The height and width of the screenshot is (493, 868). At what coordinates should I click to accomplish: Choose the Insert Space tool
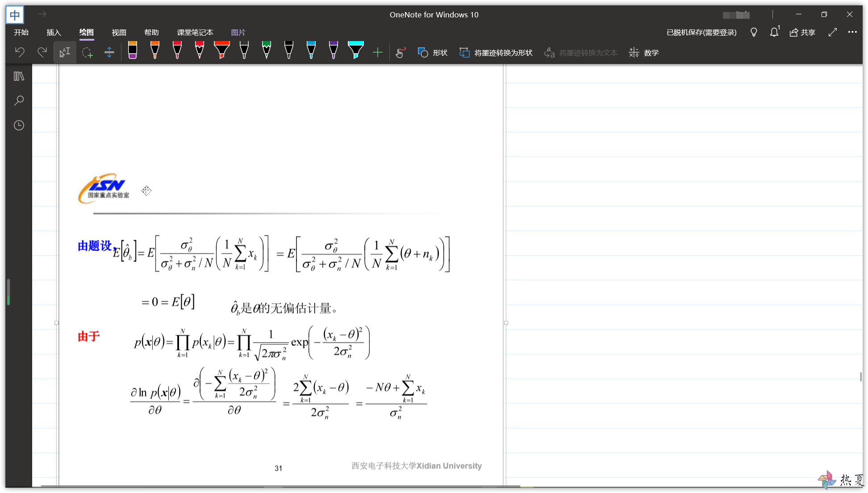tap(109, 52)
